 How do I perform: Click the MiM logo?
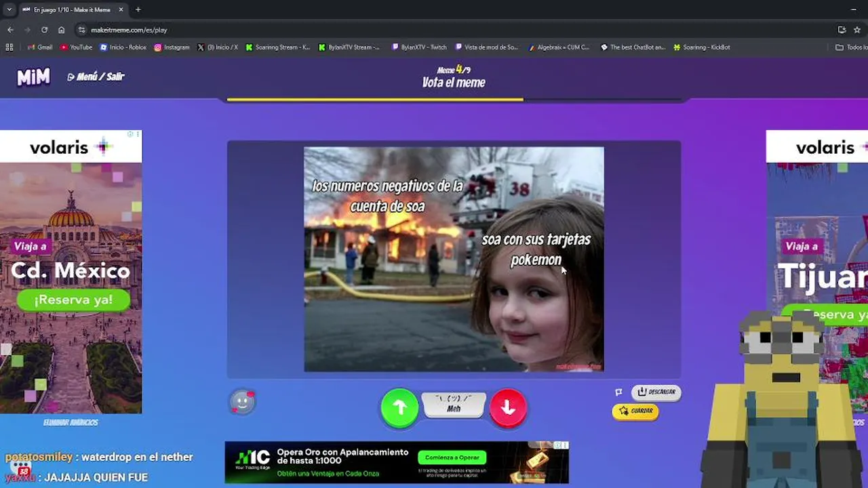[x=33, y=77]
